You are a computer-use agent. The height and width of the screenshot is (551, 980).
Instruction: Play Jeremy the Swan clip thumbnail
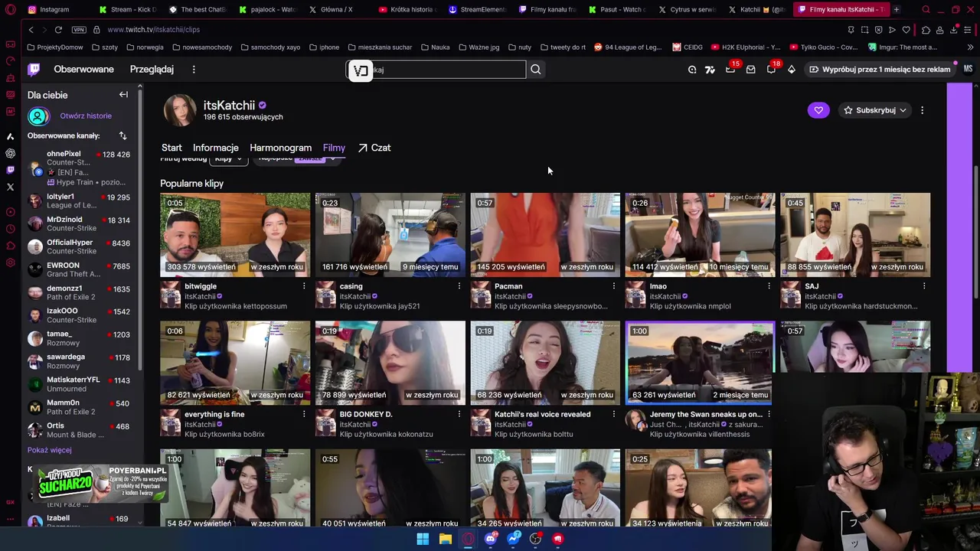point(698,362)
